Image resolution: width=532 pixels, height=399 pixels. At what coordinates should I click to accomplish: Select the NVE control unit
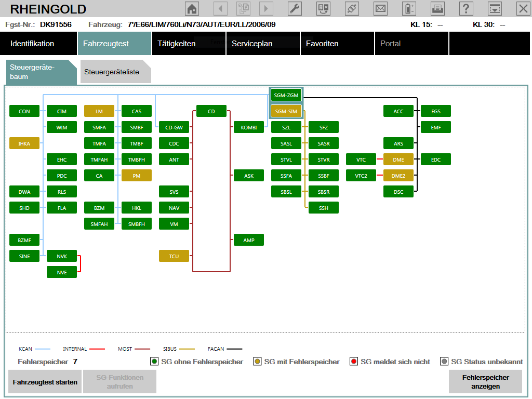(62, 272)
